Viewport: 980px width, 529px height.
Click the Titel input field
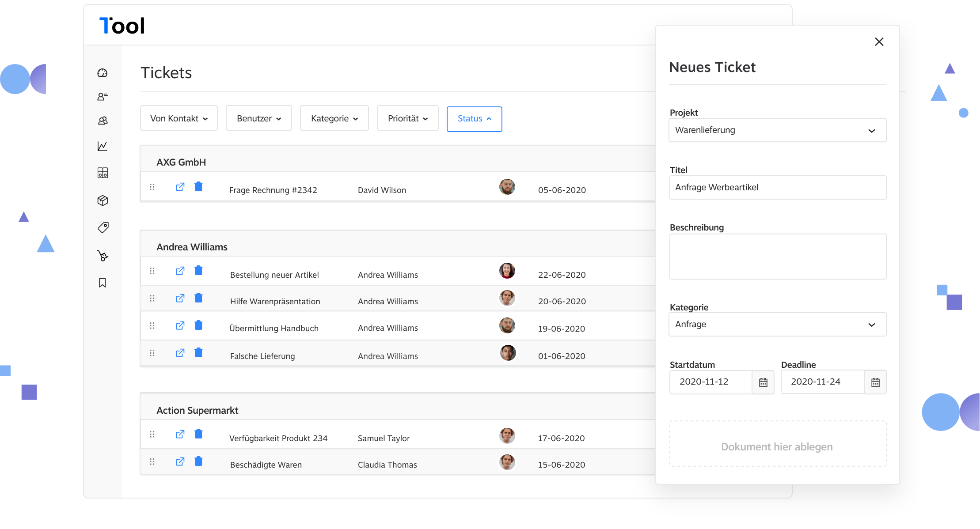click(x=777, y=188)
